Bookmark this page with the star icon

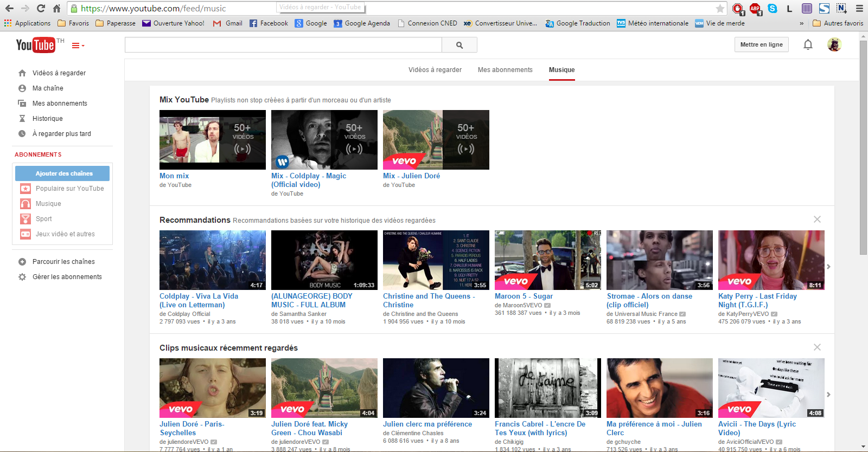[x=720, y=8]
